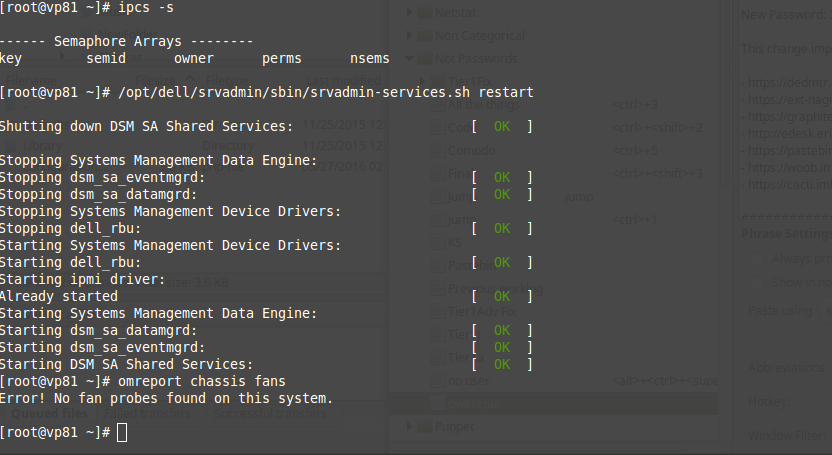This screenshot has width=832, height=455.
Task: Click the 'Tier1Adv Fix' phrase icon
Action: pos(437,312)
